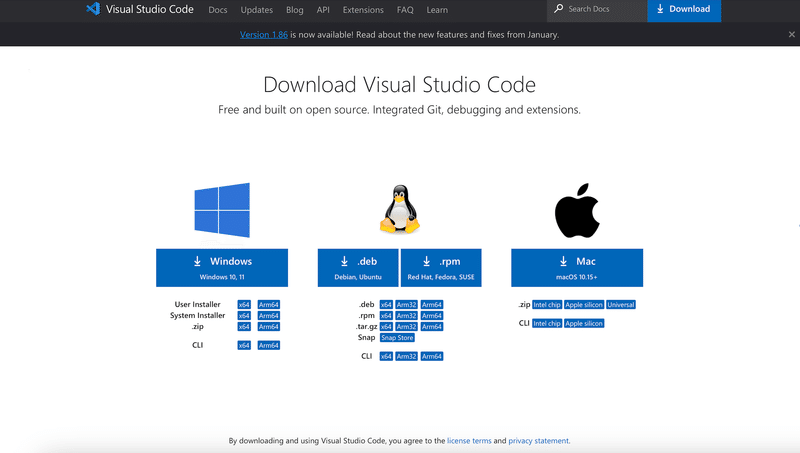
Task: Dismiss the Version 1.86 announcement banner
Action: click(791, 34)
